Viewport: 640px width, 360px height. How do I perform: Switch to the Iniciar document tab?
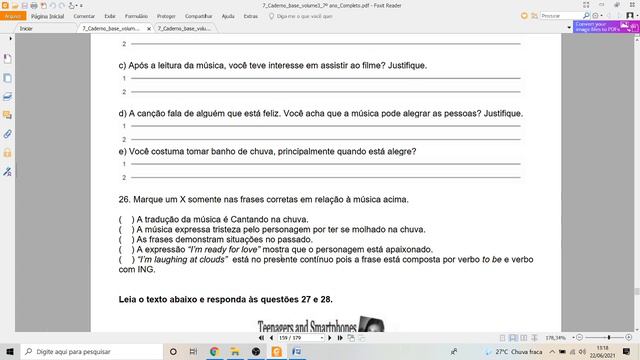tap(26, 29)
